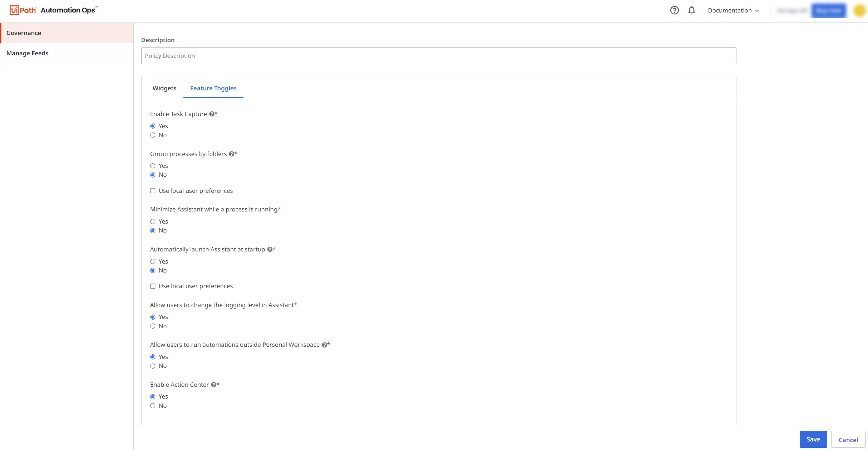This screenshot has width=868, height=450.
Task: Click help icon beside Group processes by folders
Action: point(231,154)
